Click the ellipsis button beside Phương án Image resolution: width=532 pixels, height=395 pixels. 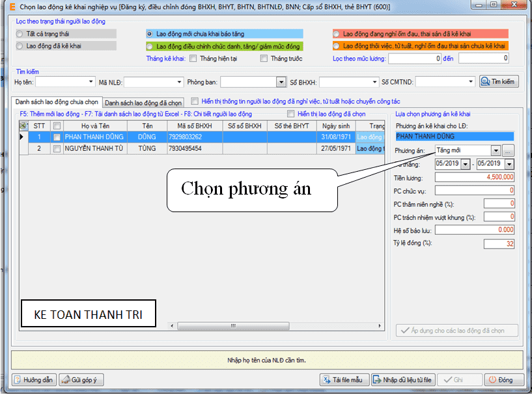[508, 151]
